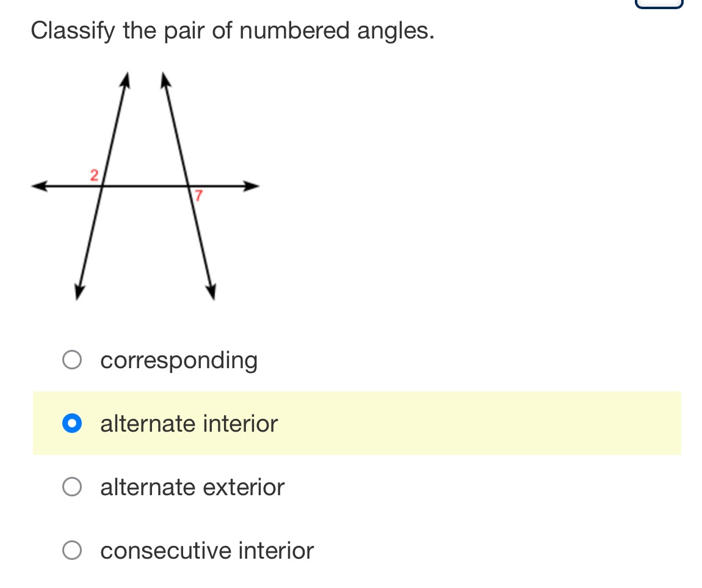This screenshot has height=588, width=702.
Task: Click the right arrowhead of the horizontal line
Action: (x=251, y=186)
